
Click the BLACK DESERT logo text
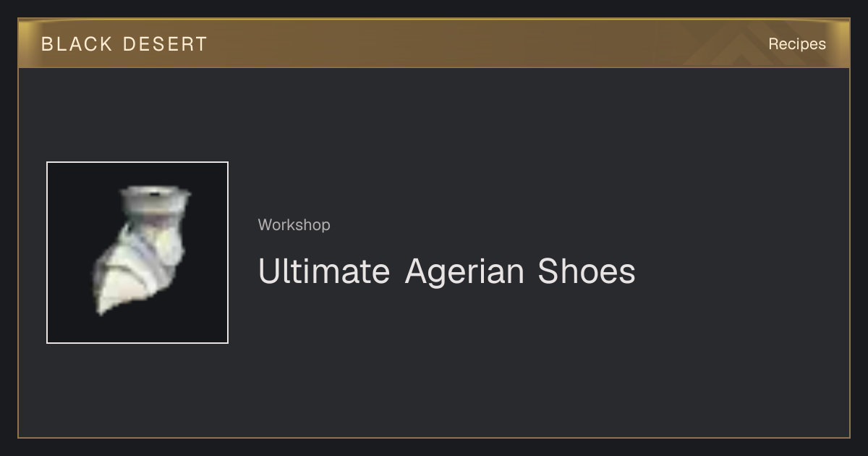coord(124,44)
